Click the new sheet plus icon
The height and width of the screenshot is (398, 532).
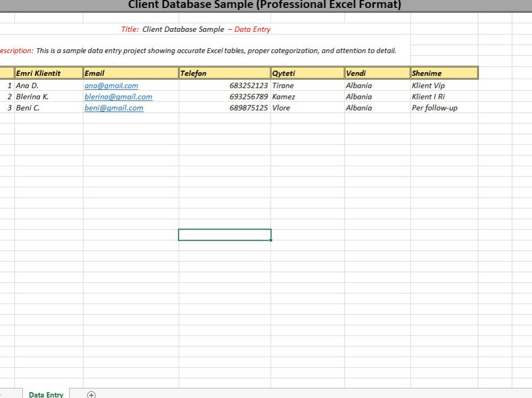click(92, 395)
